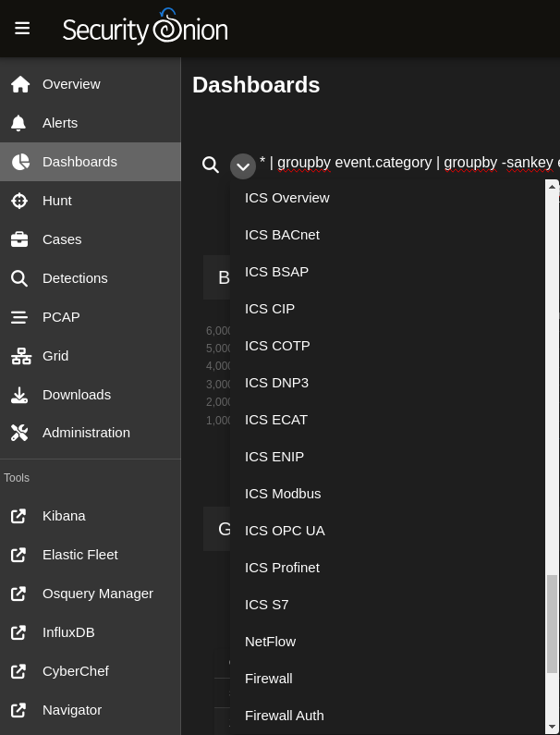This screenshot has height=735, width=560.
Task: Select Dashboards in the sidebar
Action: tap(91, 162)
